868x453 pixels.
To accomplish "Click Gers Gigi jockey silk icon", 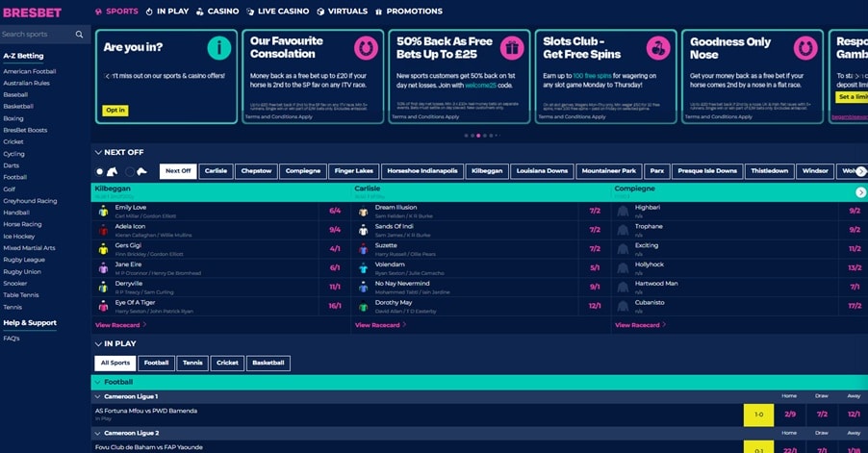I will (x=104, y=249).
